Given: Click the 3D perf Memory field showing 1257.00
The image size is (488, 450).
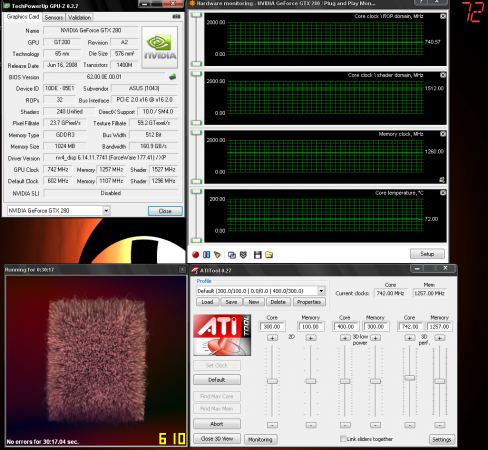Looking at the screenshot, I should [439, 327].
